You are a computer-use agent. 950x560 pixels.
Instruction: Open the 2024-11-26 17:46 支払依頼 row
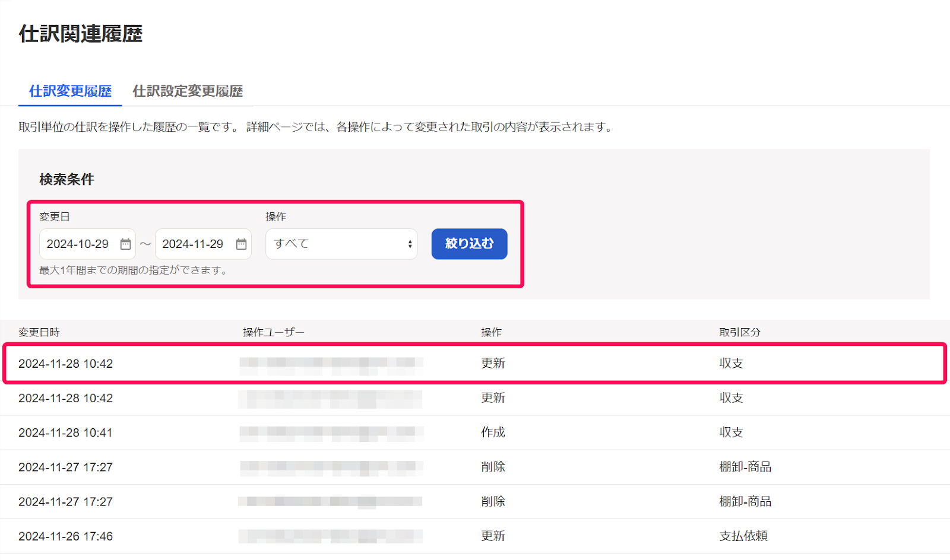tap(65, 536)
